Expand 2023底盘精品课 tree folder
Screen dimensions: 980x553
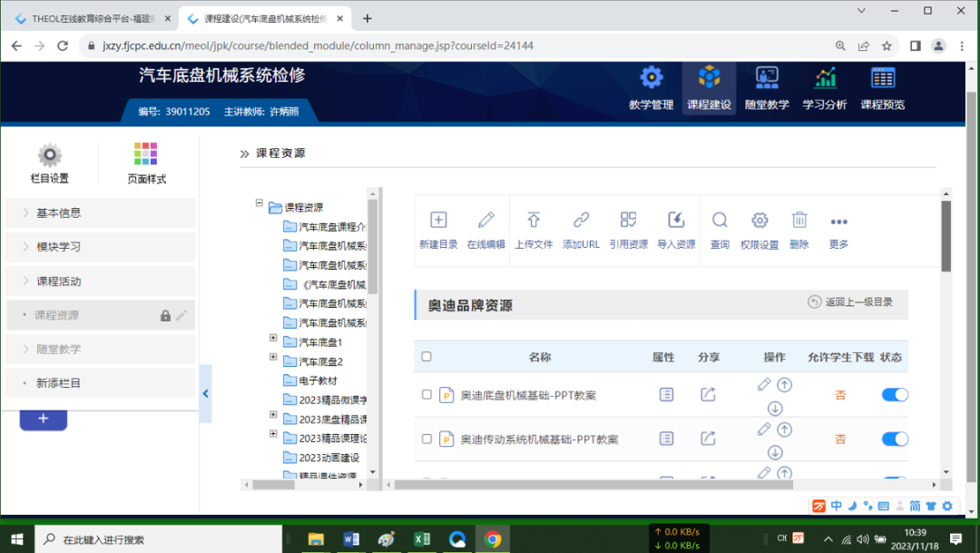pyautogui.click(x=273, y=415)
